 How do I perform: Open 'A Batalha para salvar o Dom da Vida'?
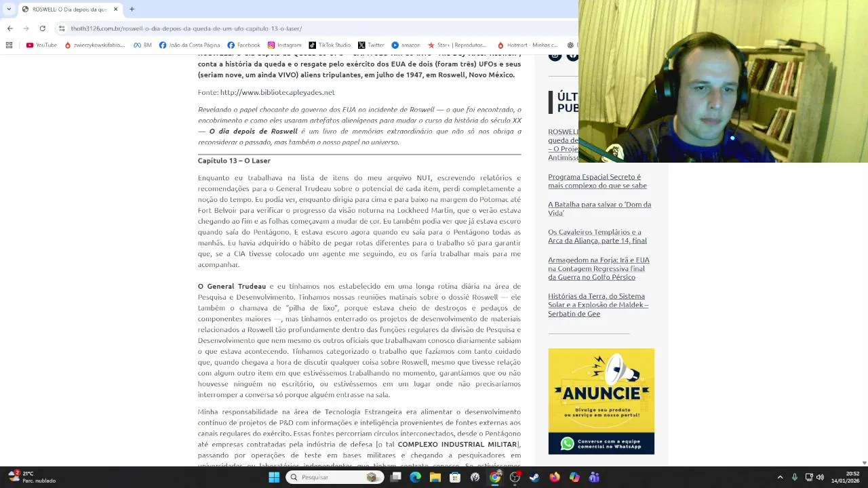point(599,209)
